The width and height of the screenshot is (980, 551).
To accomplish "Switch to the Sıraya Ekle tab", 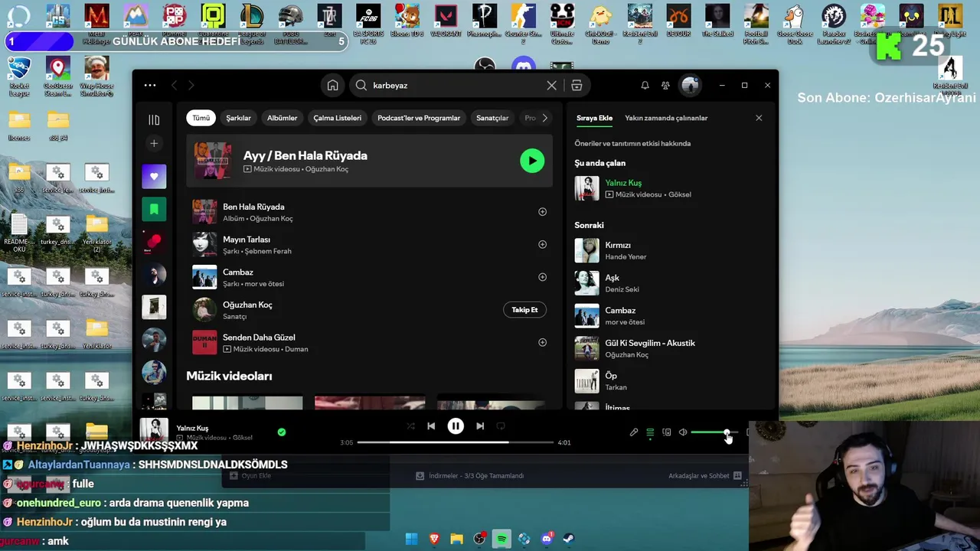I will point(594,118).
